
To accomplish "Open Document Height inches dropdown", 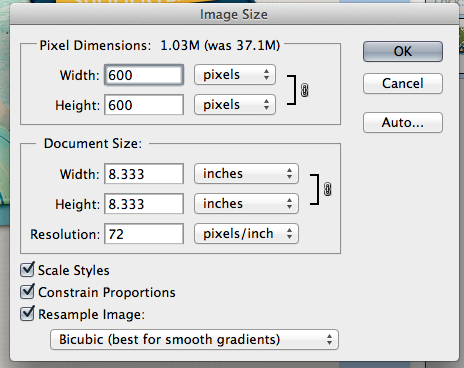I will point(246,204).
